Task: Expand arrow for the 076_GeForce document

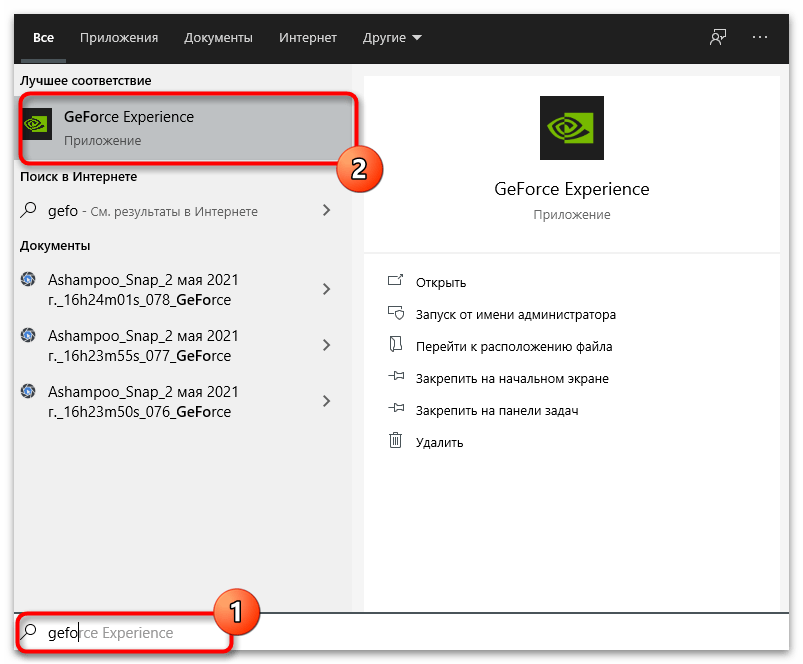Action: 326,401
